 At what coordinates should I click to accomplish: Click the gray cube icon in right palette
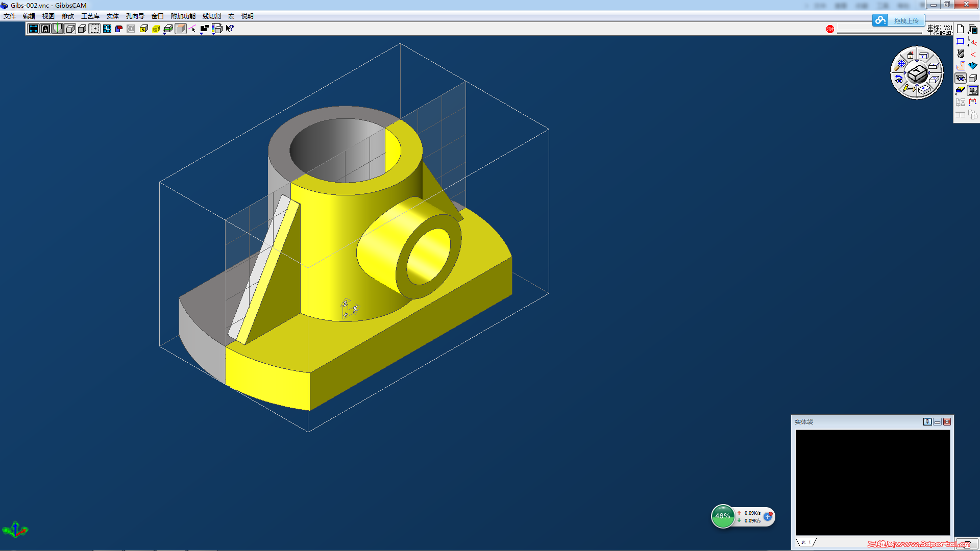point(973,78)
